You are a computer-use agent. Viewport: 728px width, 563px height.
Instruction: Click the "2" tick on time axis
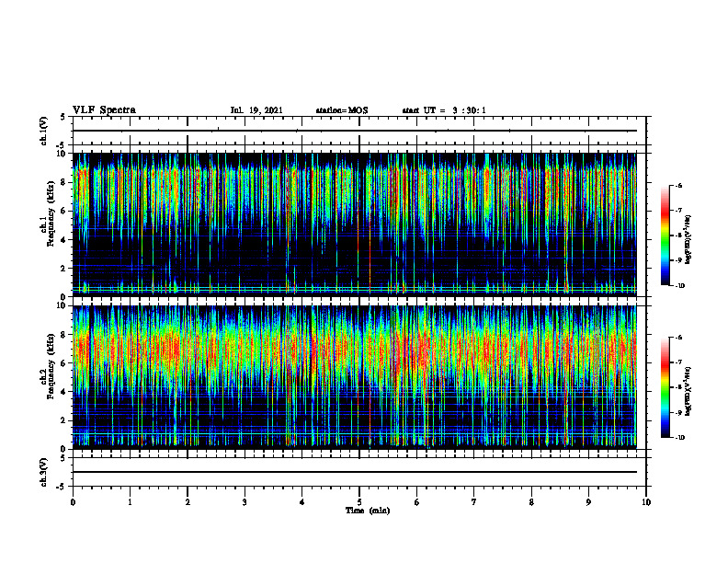(188, 502)
